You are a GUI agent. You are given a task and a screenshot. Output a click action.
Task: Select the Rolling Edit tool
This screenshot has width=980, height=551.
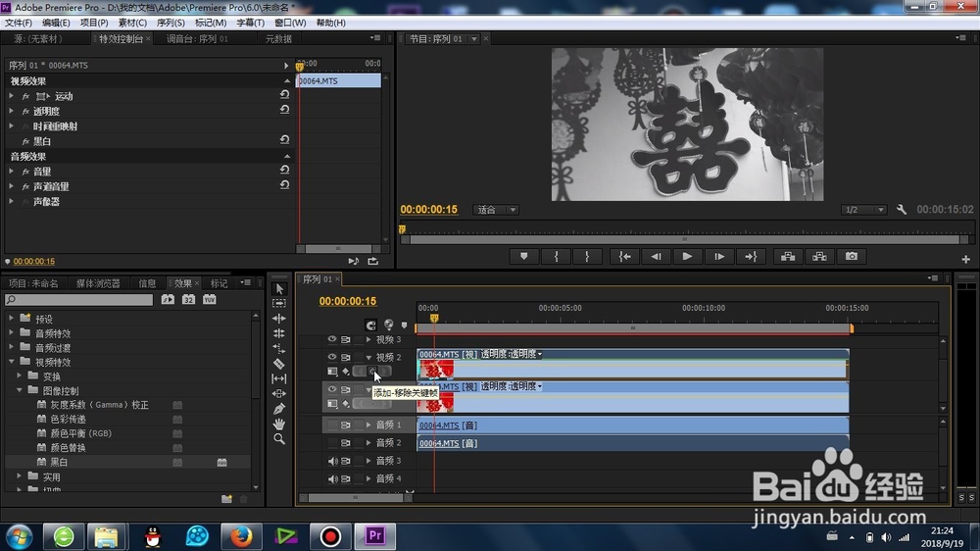click(279, 333)
